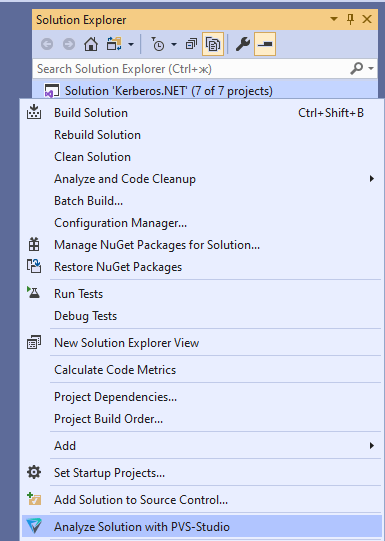Select Calculate Code Metrics
This screenshot has width=385, height=541.
(115, 370)
